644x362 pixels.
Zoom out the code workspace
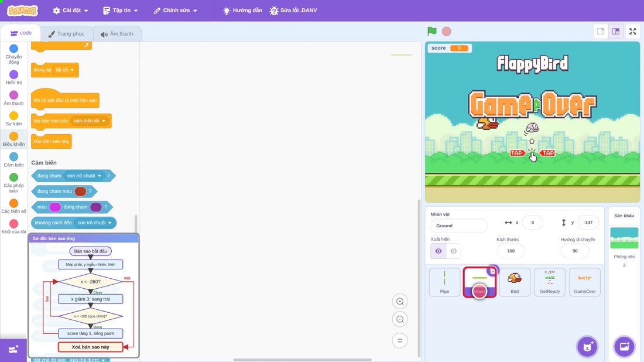tap(400, 319)
